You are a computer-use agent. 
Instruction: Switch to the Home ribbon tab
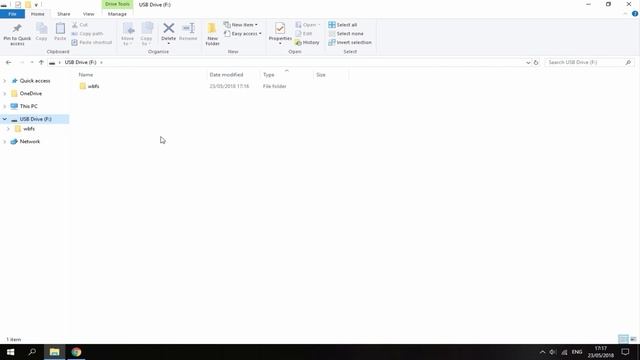pyautogui.click(x=38, y=14)
